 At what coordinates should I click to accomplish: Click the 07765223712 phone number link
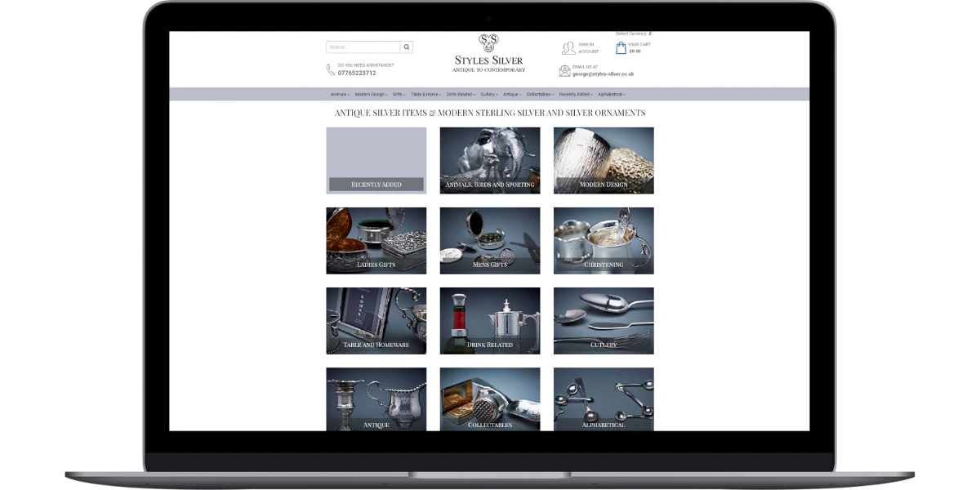tap(357, 73)
